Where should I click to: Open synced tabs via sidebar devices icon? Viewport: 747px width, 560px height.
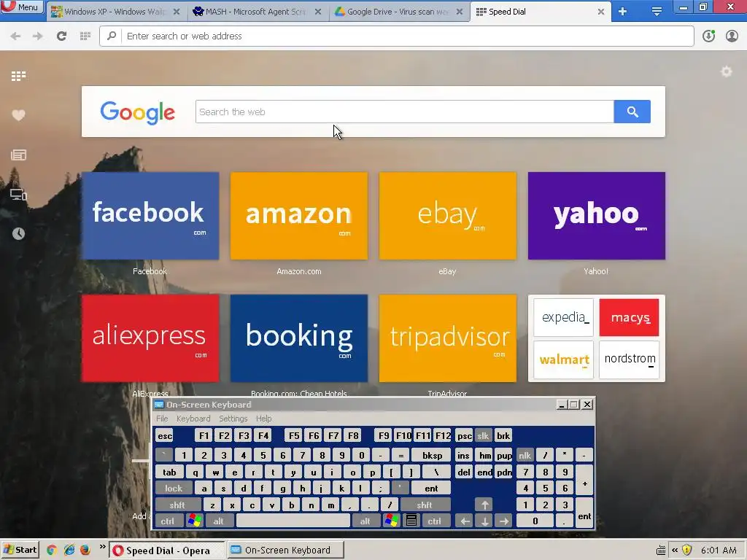18,194
